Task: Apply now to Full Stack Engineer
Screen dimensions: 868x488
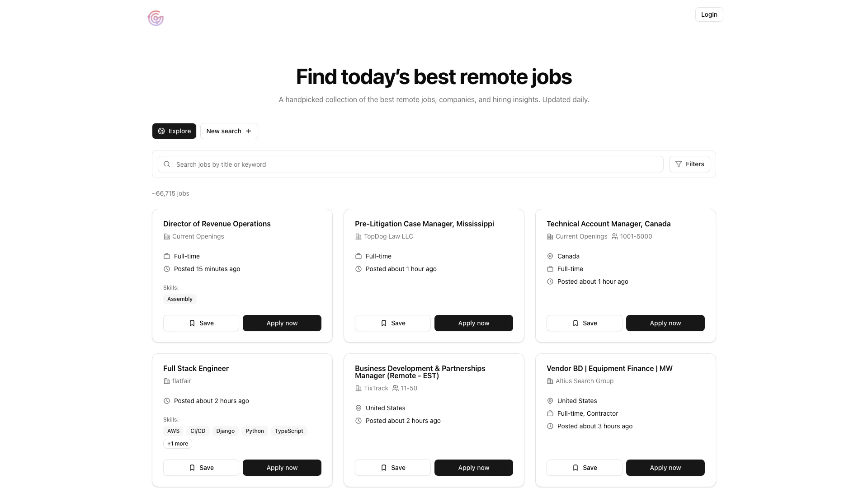Action: (282, 468)
